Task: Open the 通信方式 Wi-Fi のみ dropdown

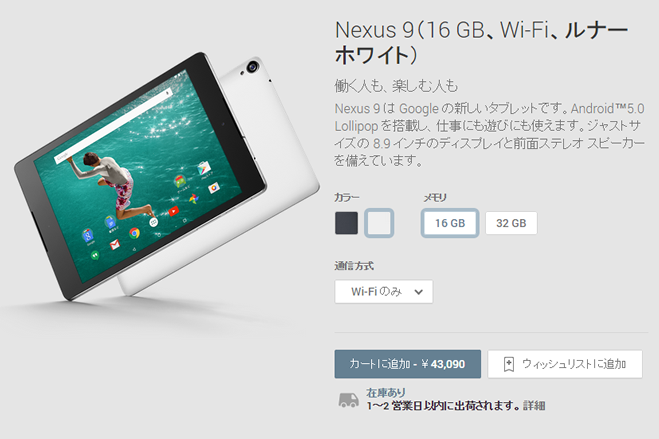Action: click(x=383, y=292)
